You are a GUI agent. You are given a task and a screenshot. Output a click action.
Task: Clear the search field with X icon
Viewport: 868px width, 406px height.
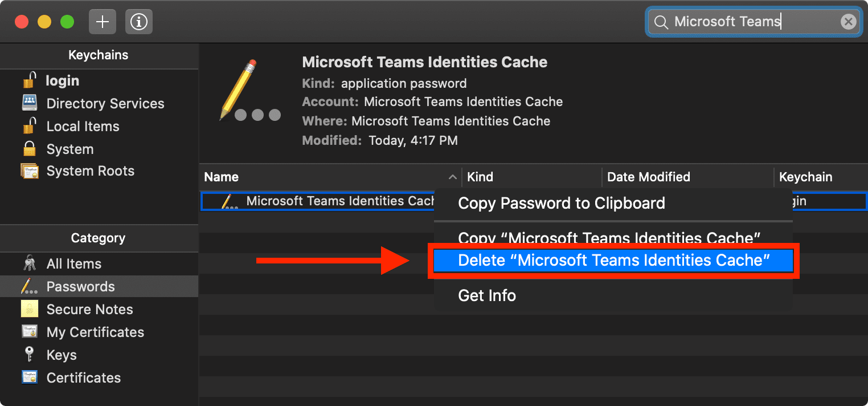[848, 22]
